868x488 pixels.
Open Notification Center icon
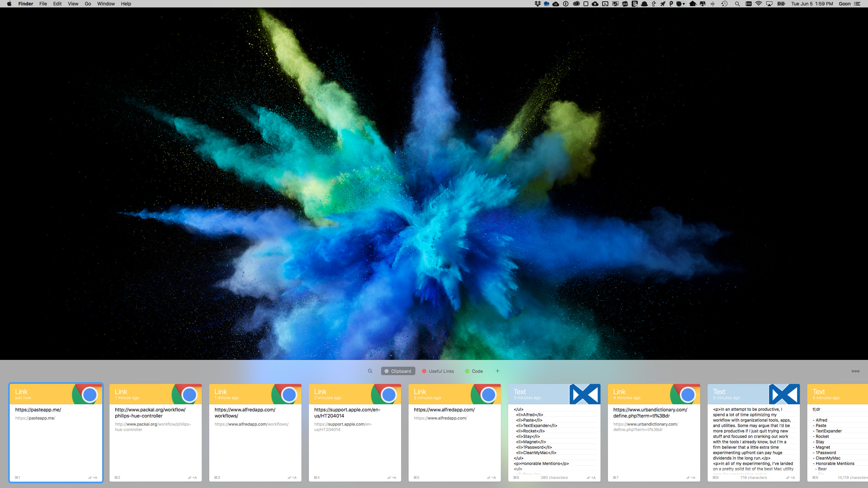click(857, 4)
